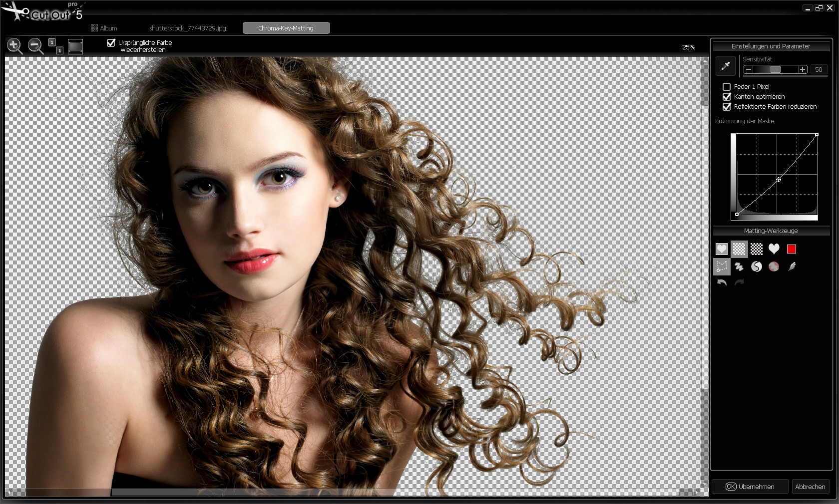Image resolution: width=839 pixels, height=504 pixels.
Task: Restore down the application window
Action: (x=819, y=8)
